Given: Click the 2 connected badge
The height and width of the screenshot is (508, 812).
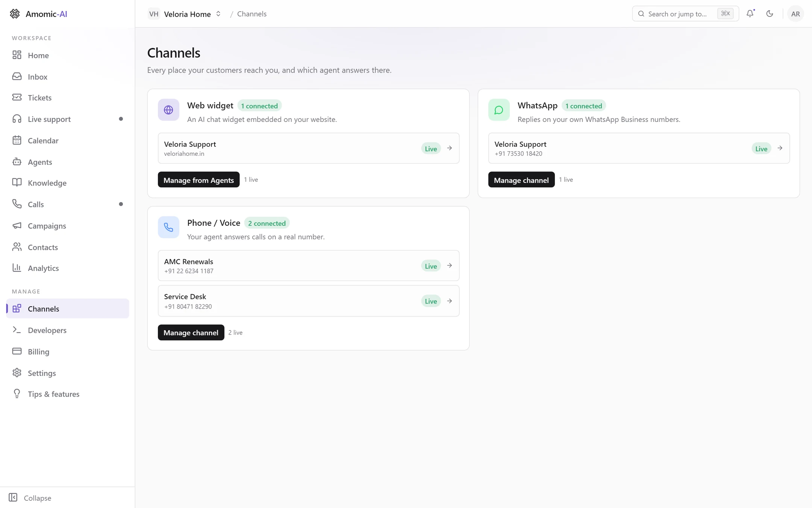Looking at the screenshot, I should (267, 223).
